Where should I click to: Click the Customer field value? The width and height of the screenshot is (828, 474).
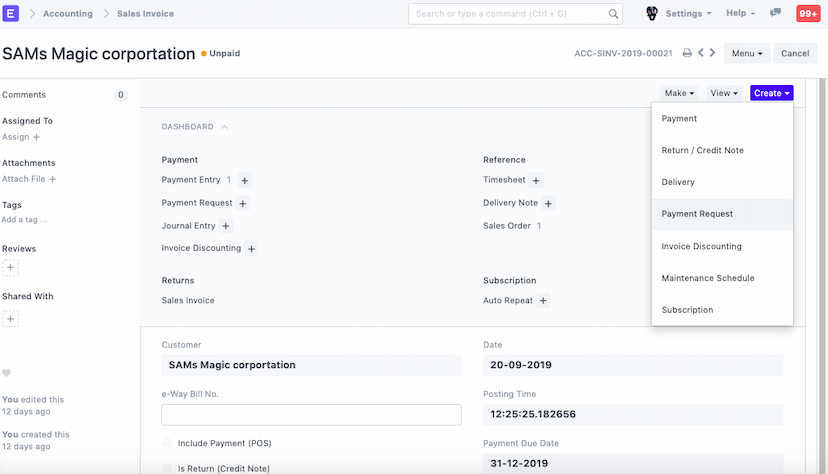(x=311, y=365)
